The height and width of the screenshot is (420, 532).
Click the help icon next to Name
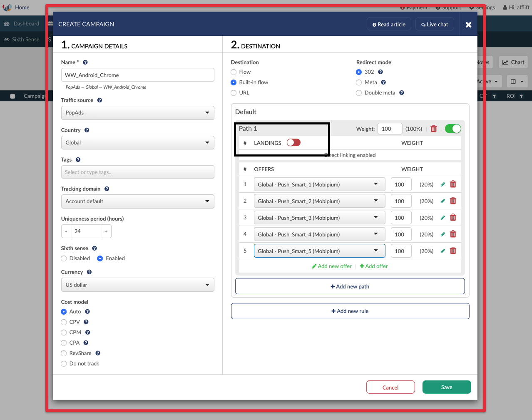pyautogui.click(x=85, y=62)
